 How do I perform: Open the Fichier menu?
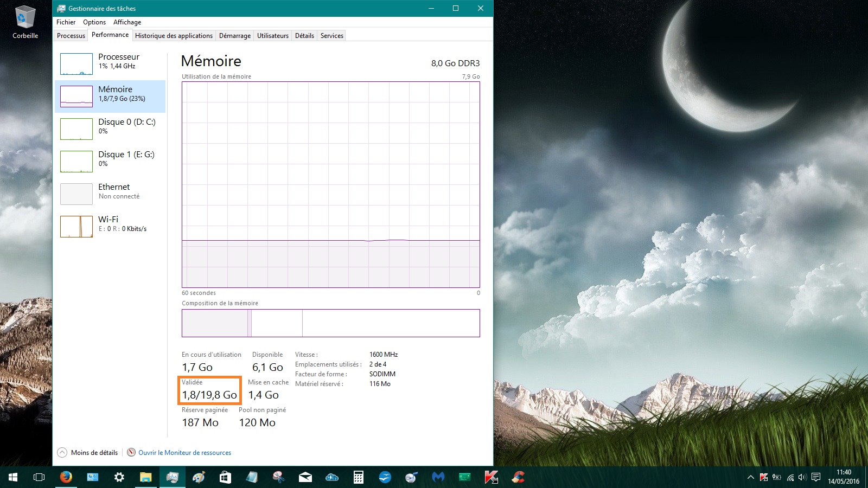coord(66,22)
